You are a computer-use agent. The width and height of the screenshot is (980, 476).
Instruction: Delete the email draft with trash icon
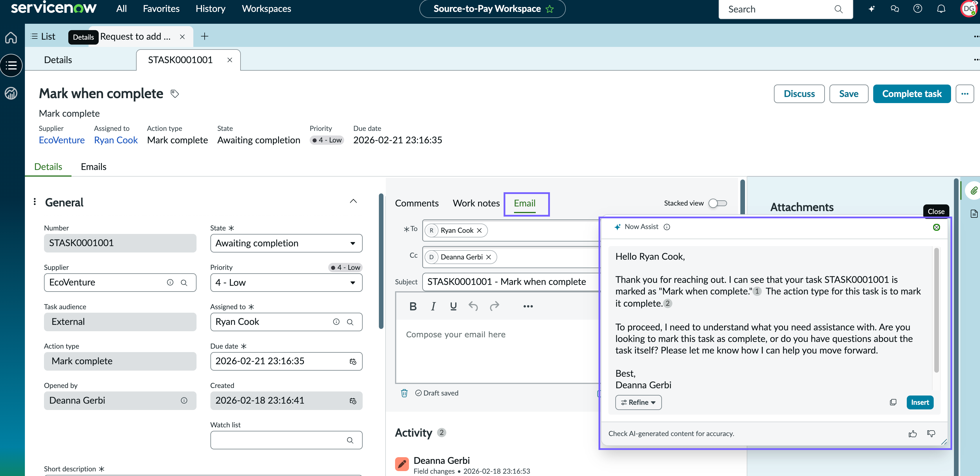(x=404, y=393)
